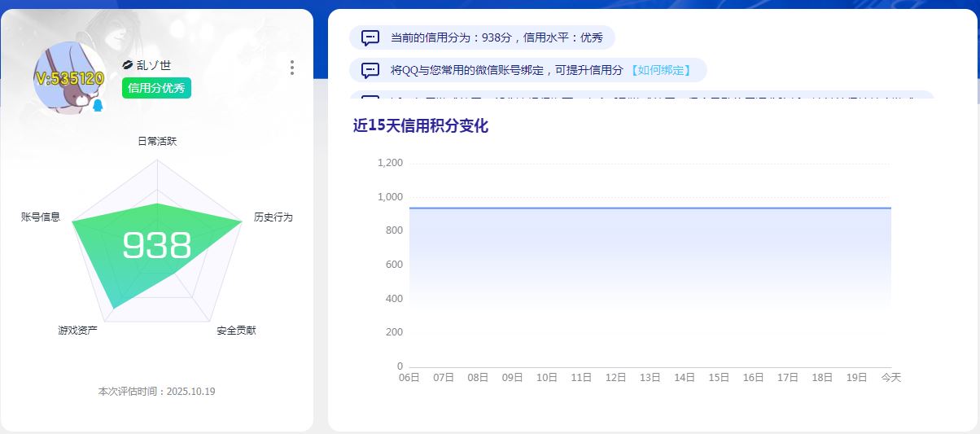Click the 12日 axis label

point(615,378)
